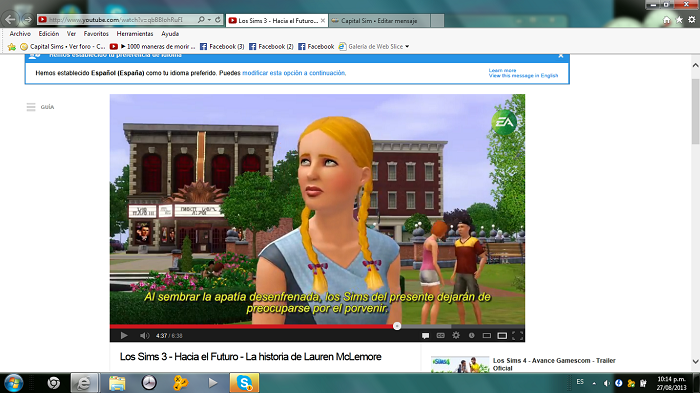
Task: Seek using the video progress bar handle
Action: pos(397,326)
